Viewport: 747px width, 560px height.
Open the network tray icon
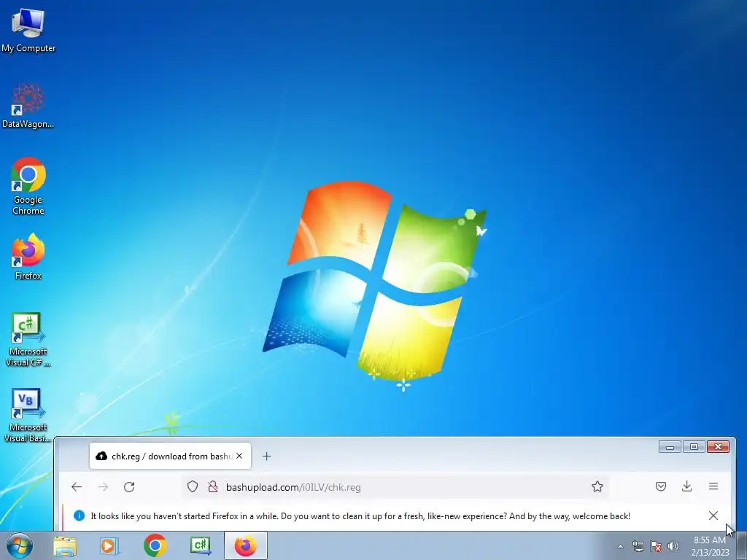(638, 546)
